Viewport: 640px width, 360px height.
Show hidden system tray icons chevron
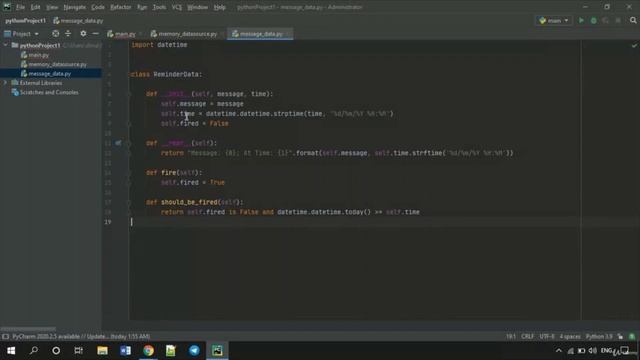(558, 351)
